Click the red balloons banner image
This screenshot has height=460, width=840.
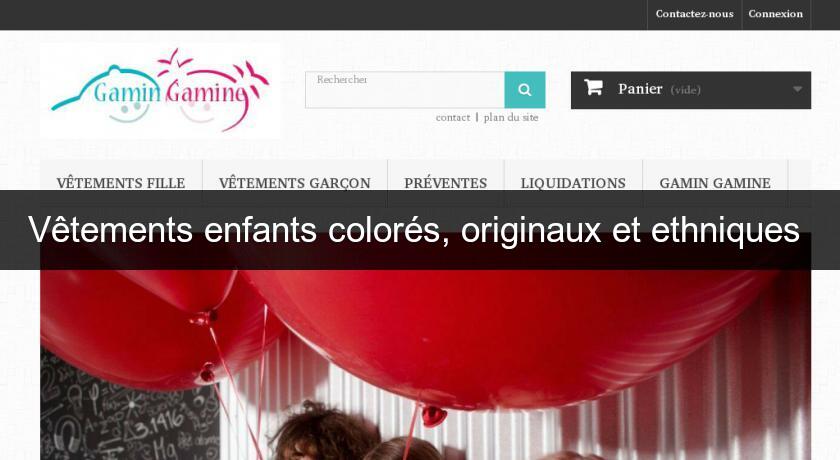tap(425, 364)
